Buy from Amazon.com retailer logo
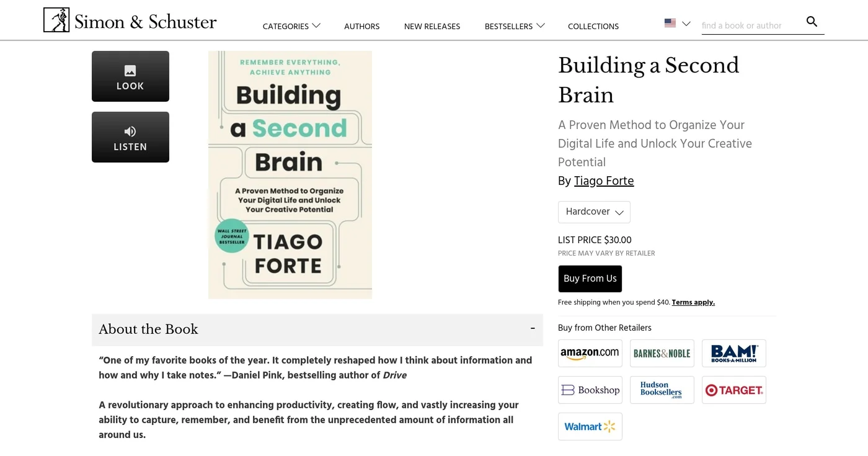This screenshot has height=456, width=868. (x=590, y=353)
